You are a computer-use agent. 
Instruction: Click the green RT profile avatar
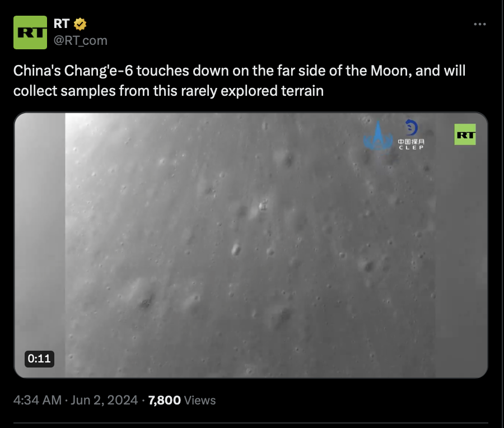click(x=30, y=32)
